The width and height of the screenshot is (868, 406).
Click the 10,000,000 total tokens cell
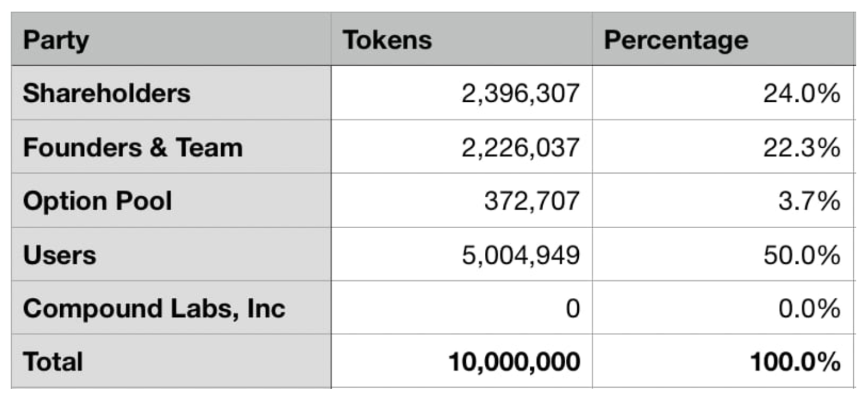coord(462,361)
